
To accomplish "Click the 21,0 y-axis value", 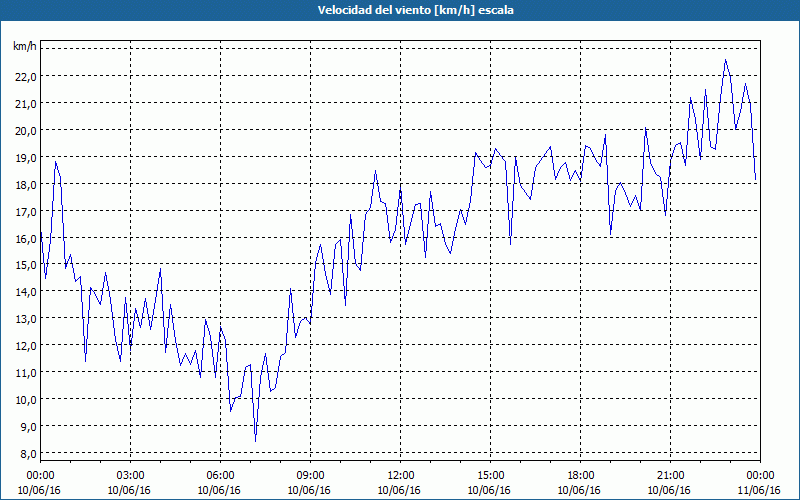I will tap(26, 104).
